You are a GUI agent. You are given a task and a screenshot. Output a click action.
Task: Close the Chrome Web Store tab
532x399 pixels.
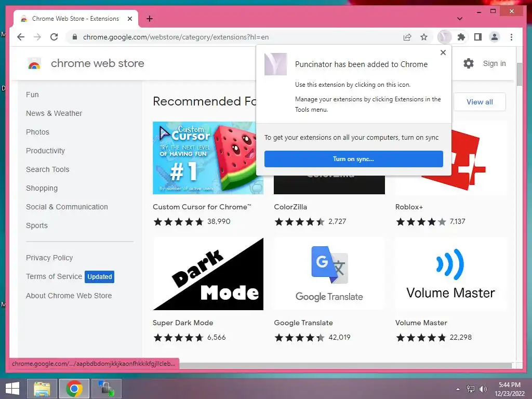click(x=129, y=19)
